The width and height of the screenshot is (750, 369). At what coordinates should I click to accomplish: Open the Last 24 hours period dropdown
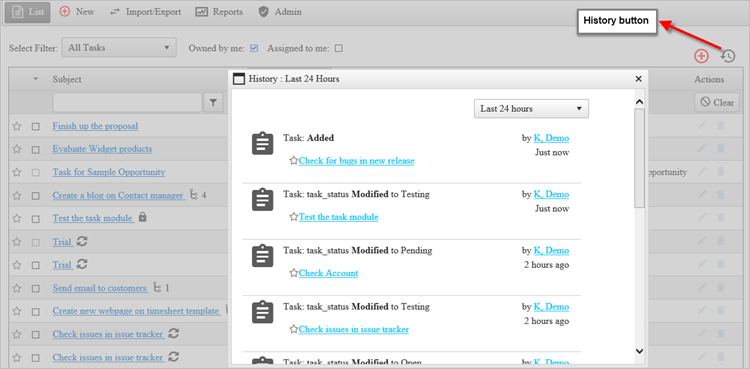point(531,109)
